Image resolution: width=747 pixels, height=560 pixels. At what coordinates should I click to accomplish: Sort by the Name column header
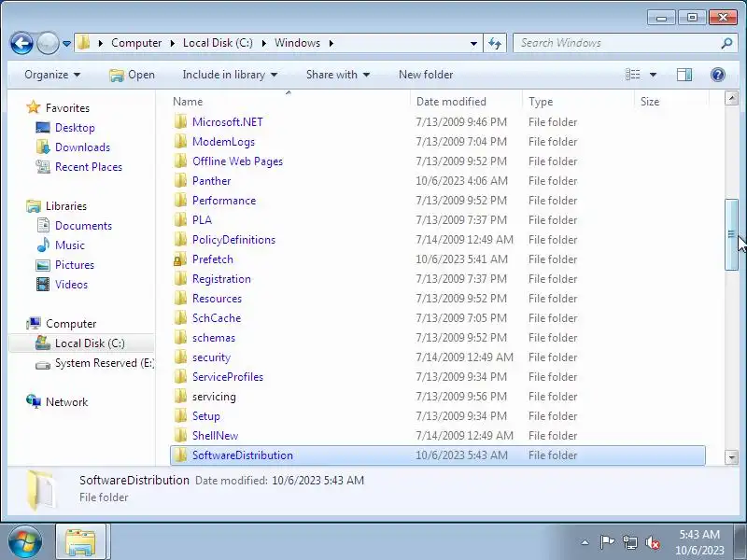click(188, 102)
